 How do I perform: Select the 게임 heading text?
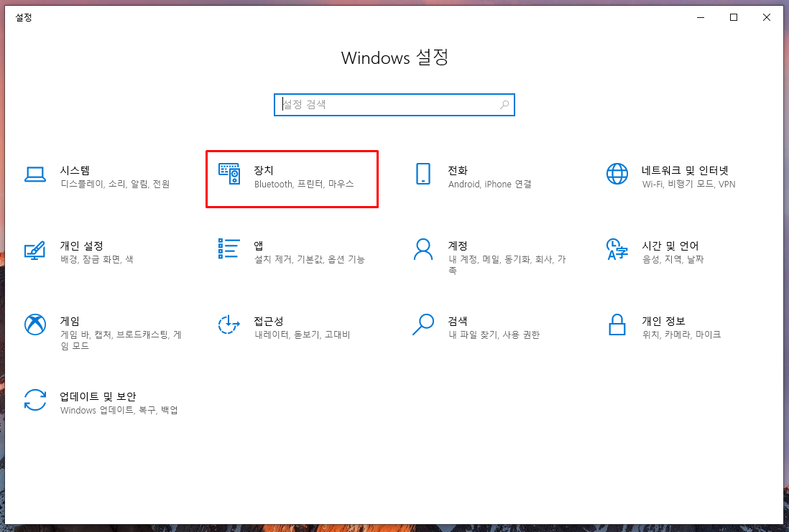[70, 322]
